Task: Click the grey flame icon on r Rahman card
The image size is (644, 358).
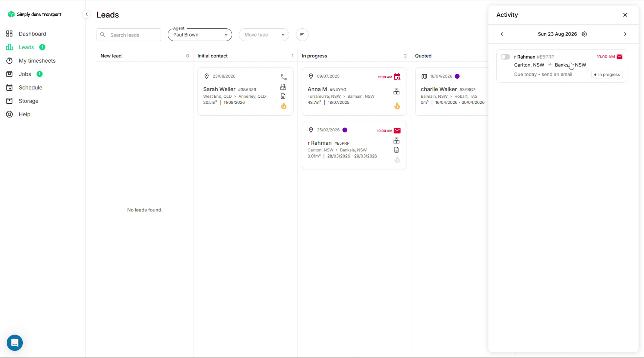Action: tap(397, 160)
